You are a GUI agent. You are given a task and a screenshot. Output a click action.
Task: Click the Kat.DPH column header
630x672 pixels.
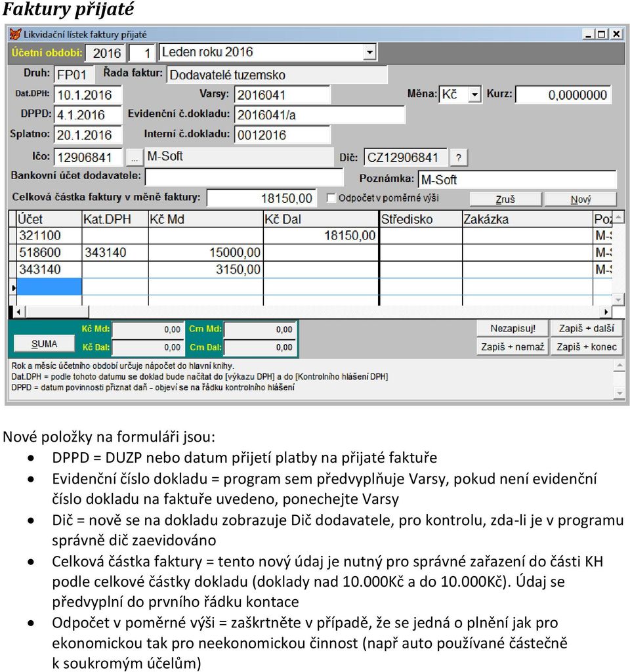pos(115,219)
